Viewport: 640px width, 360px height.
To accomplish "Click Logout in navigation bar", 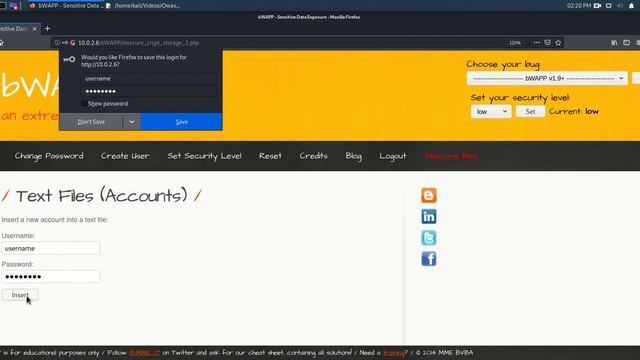I will click(x=393, y=156).
